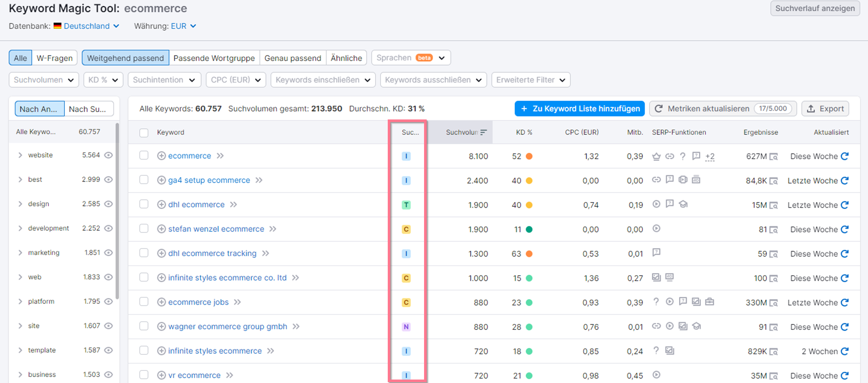Image resolution: width=868 pixels, height=383 pixels.
Task: Open SERP view icon for 330M results
Action: point(774,303)
